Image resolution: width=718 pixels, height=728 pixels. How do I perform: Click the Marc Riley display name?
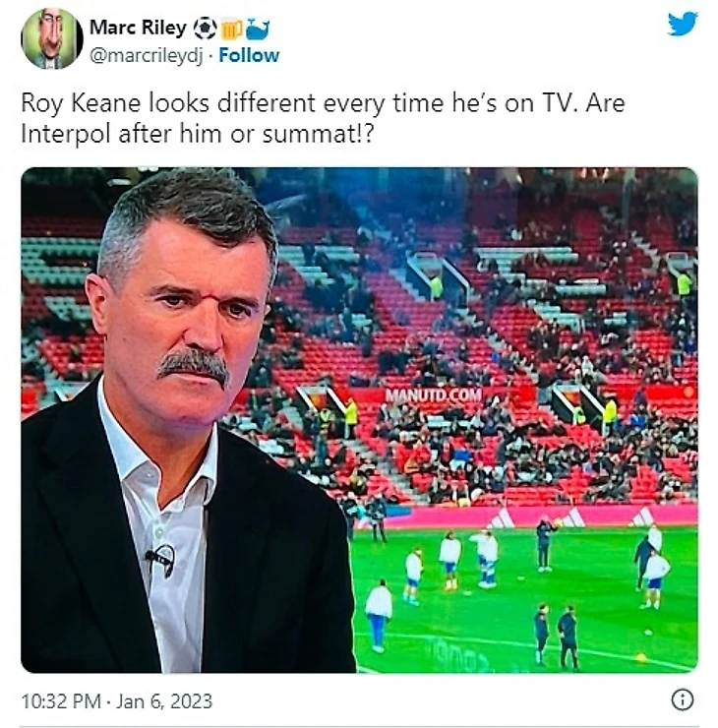(x=139, y=28)
